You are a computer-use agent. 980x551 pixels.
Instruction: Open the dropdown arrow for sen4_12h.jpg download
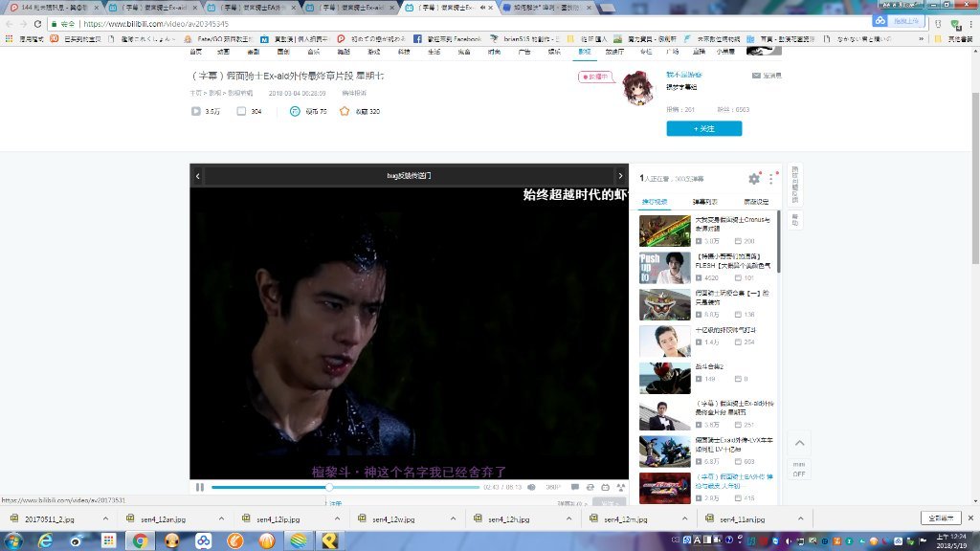(568, 519)
